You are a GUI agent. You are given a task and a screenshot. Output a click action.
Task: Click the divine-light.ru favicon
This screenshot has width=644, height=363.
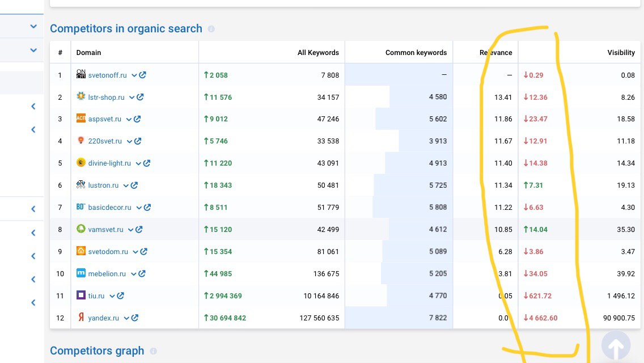(x=81, y=162)
